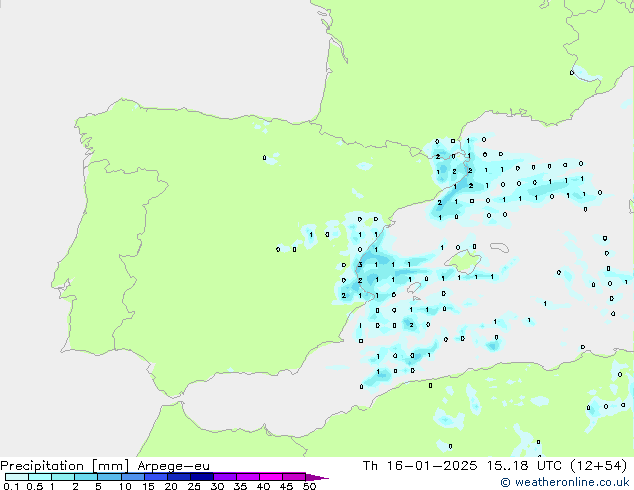Click the '15..18 UTC' time range text
Screen dimensions: 634x490
click(524, 466)
